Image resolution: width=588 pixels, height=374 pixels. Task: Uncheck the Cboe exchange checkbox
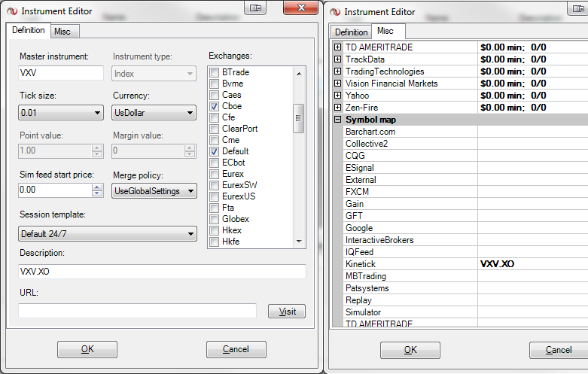point(214,106)
